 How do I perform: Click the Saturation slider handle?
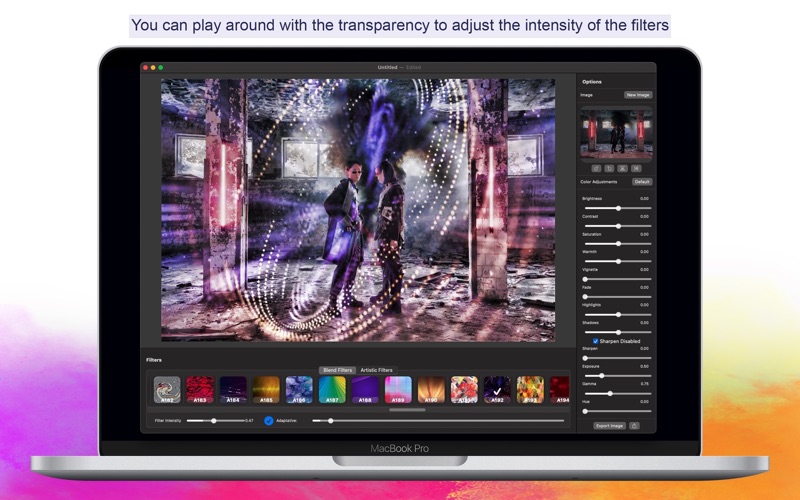coord(618,244)
